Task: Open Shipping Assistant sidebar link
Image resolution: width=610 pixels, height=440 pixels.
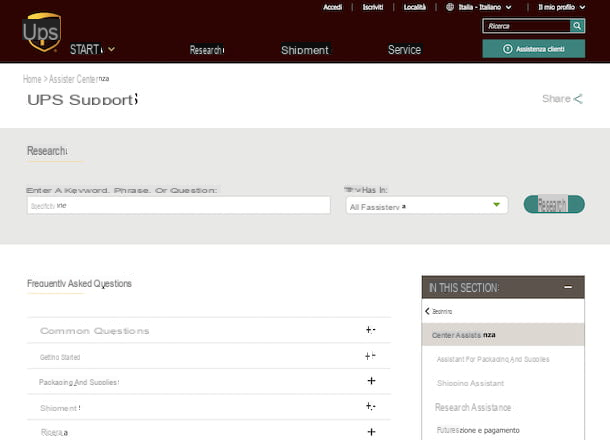Action: (470, 383)
